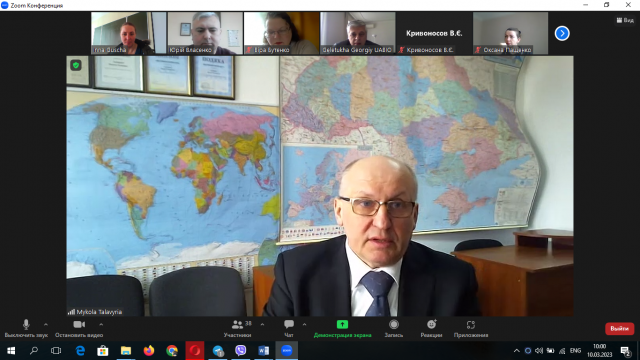The width and height of the screenshot is (640, 360).
Task: Open the Participants panel icon
Action: (237, 325)
